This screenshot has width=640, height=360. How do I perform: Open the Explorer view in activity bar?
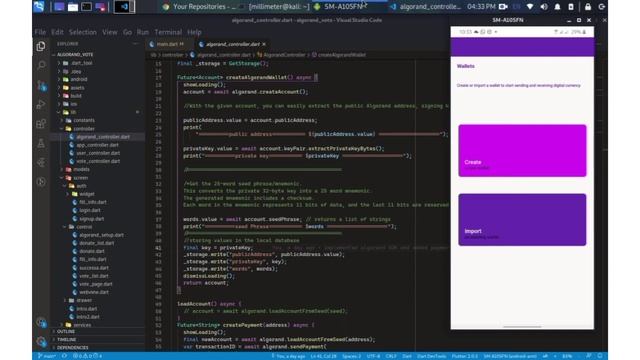[x=41, y=46]
